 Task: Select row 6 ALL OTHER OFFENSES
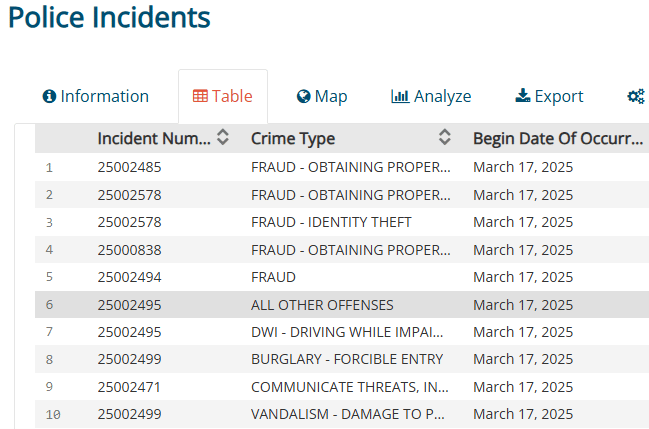pos(322,305)
